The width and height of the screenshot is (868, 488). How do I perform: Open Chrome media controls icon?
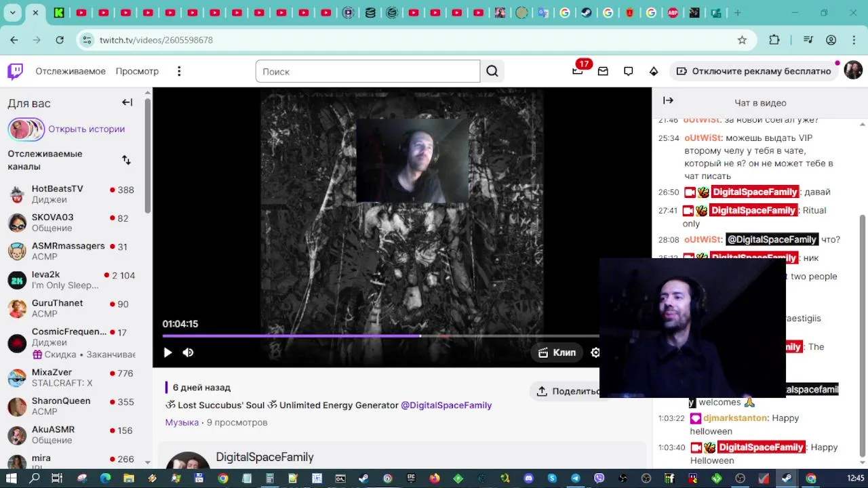point(808,40)
